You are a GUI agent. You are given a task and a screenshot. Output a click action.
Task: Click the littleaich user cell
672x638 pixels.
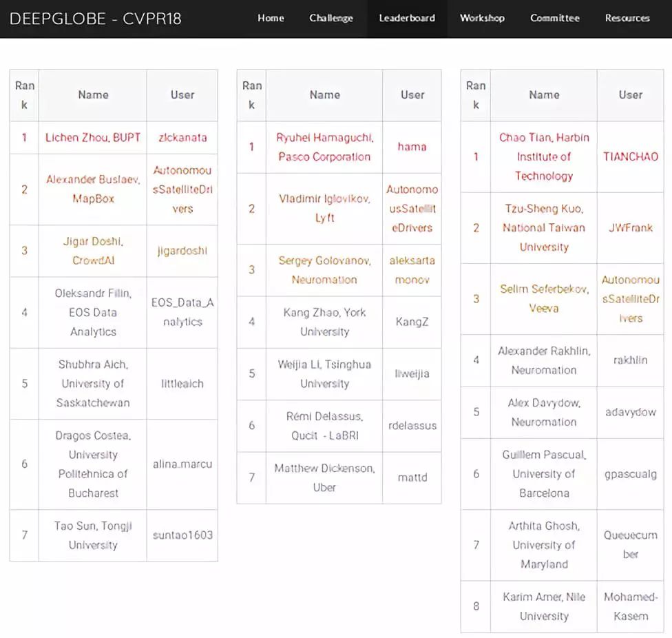[x=182, y=383]
